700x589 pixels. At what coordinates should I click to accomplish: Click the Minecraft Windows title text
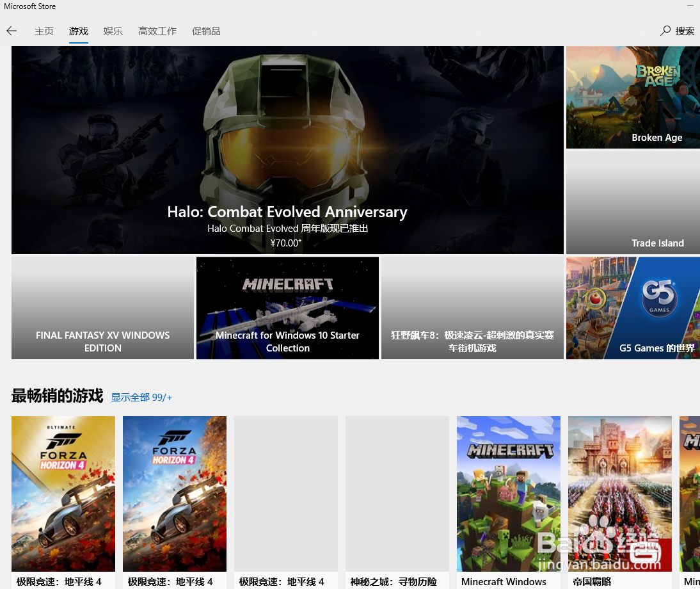coord(504,582)
